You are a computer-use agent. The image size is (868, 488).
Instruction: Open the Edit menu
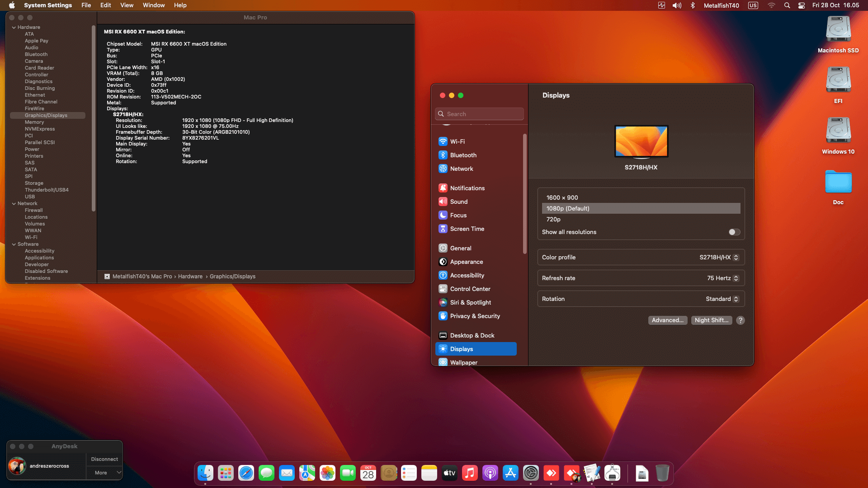[105, 5]
